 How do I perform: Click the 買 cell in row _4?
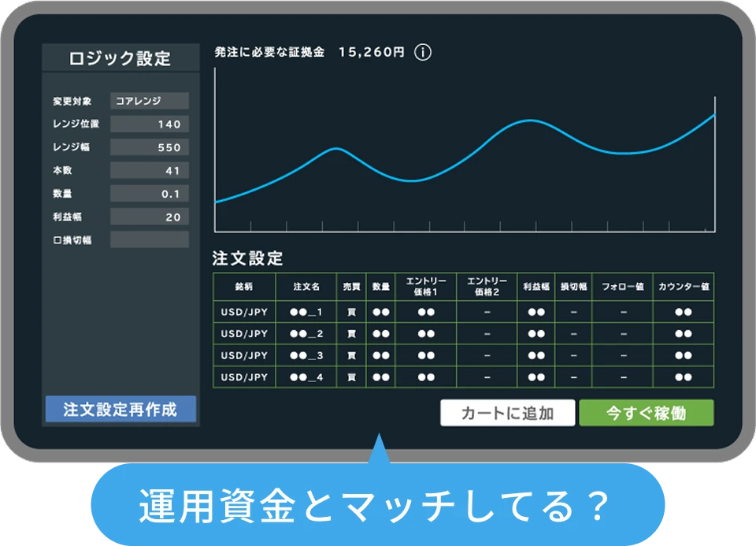pyautogui.click(x=351, y=377)
